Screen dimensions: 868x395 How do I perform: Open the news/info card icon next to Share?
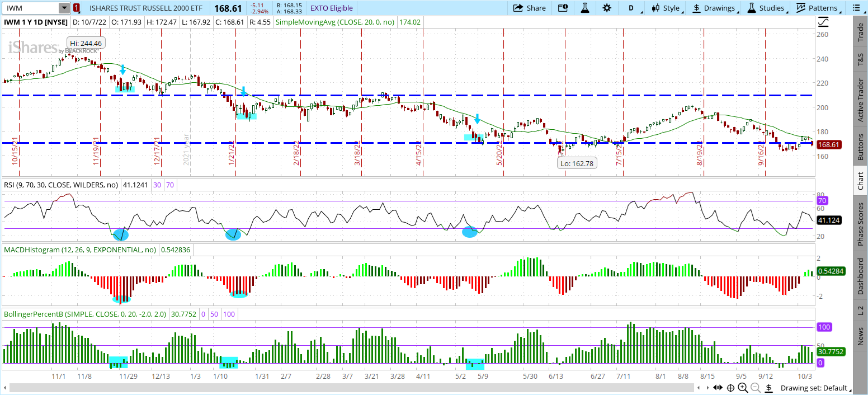563,8
